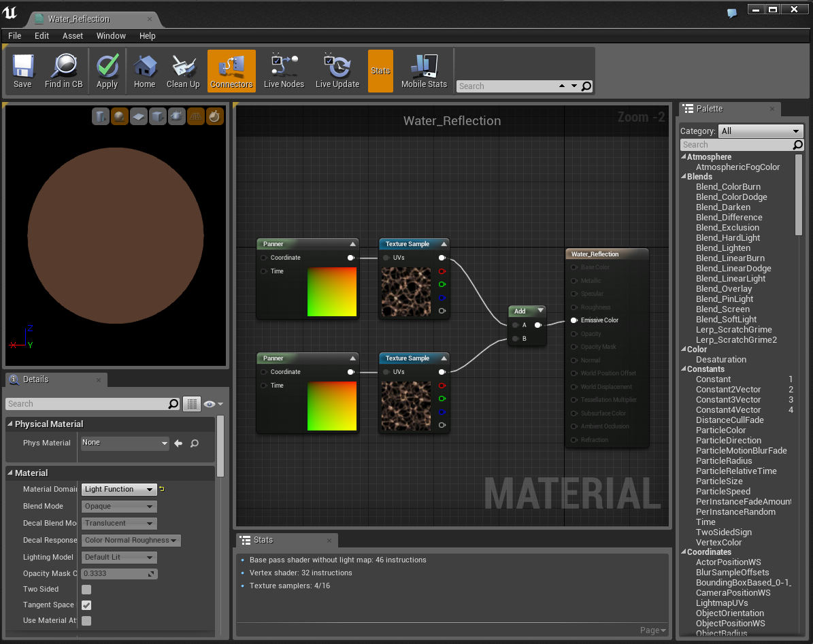The image size is (813, 644).
Task: Open the Stats Page dropdown
Action: (x=653, y=630)
